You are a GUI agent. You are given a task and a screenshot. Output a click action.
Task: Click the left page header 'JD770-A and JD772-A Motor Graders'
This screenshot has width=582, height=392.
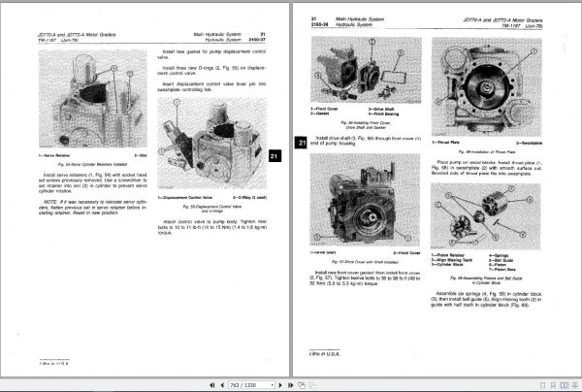77,35
